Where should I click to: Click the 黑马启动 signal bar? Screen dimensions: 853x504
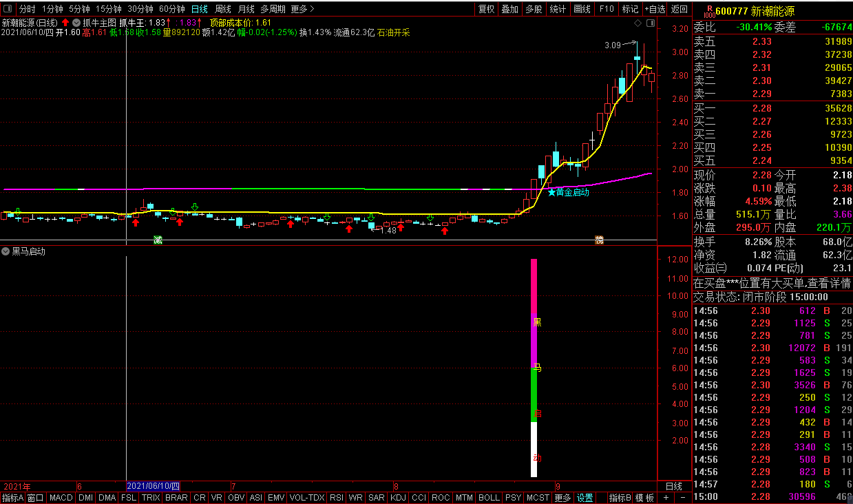point(534,368)
